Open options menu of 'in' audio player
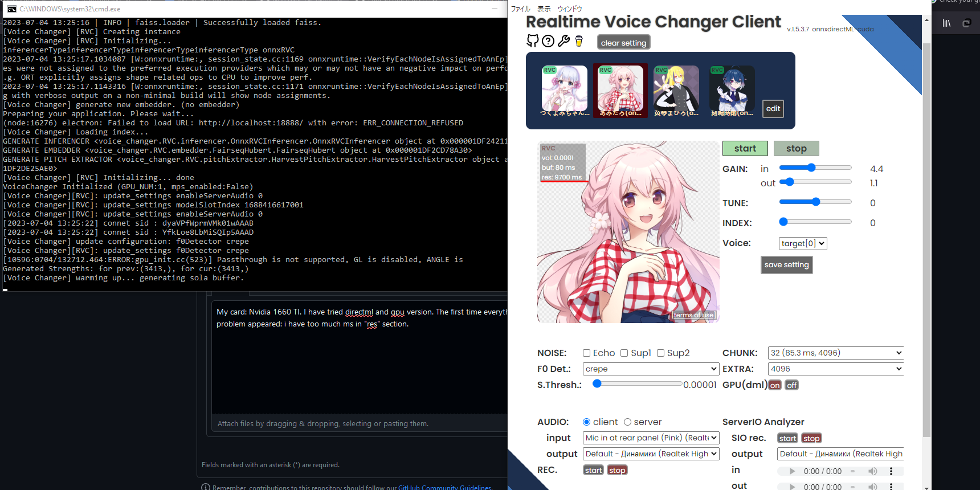This screenshot has height=490, width=980. [891, 471]
